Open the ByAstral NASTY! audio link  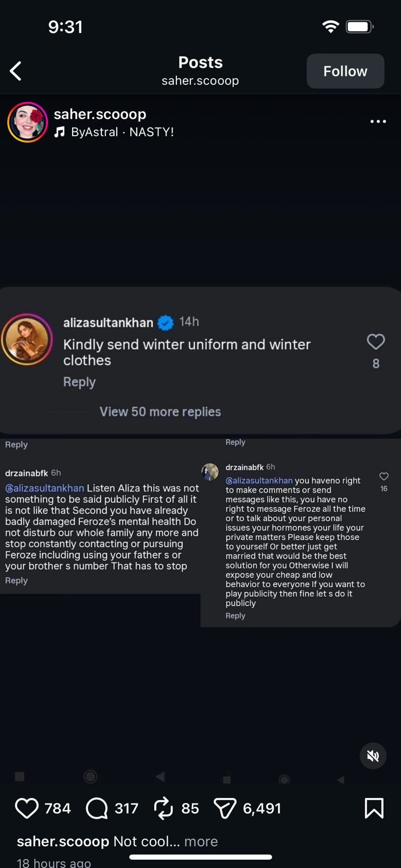pyautogui.click(x=122, y=132)
